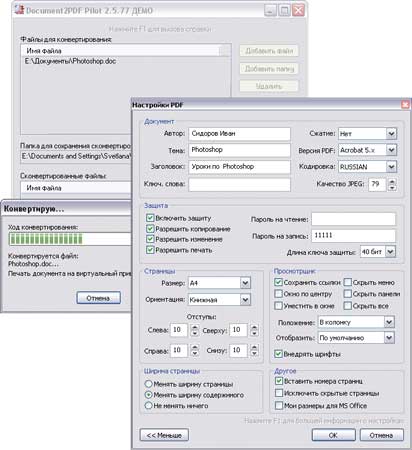The width and height of the screenshot is (412, 450).
Task: Click the Document2PDF Pilot title bar icon
Action: pyautogui.click(x=19, y=10)
